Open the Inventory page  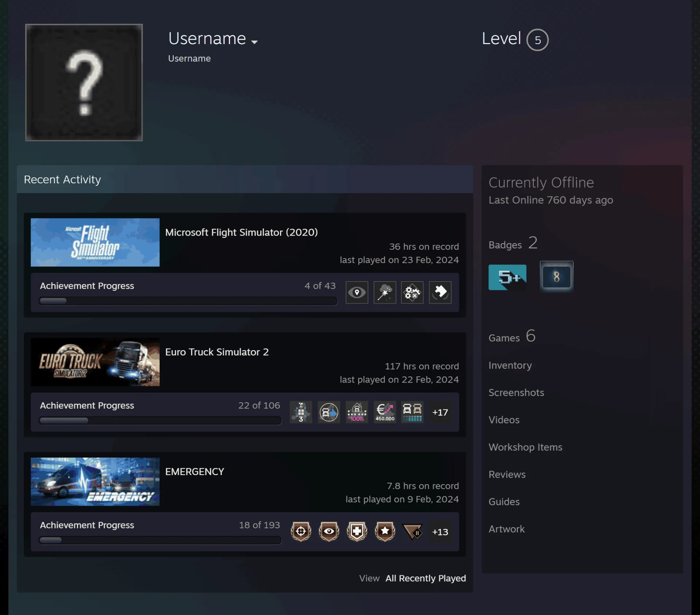pyautogui.click(x=510, y=365)
